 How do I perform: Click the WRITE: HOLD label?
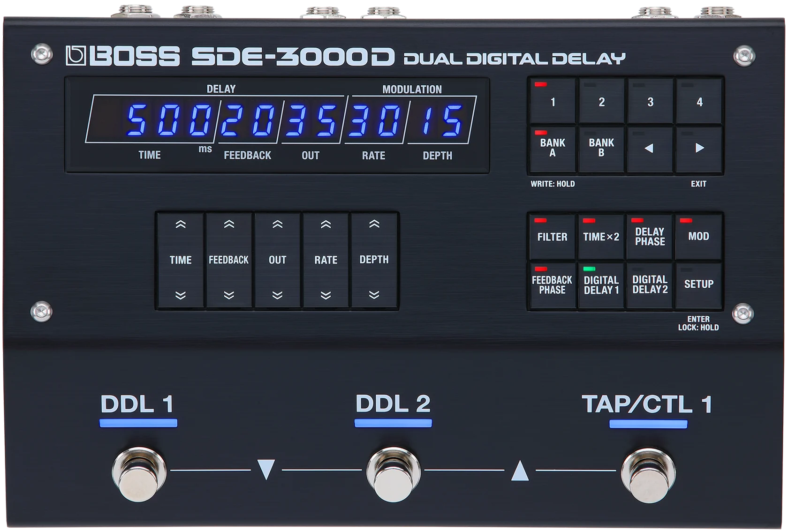pyautogui.click(x=553, y=184)
